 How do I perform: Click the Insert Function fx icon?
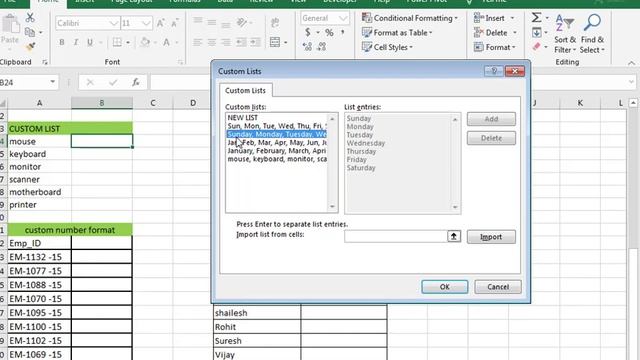(136, 82)
